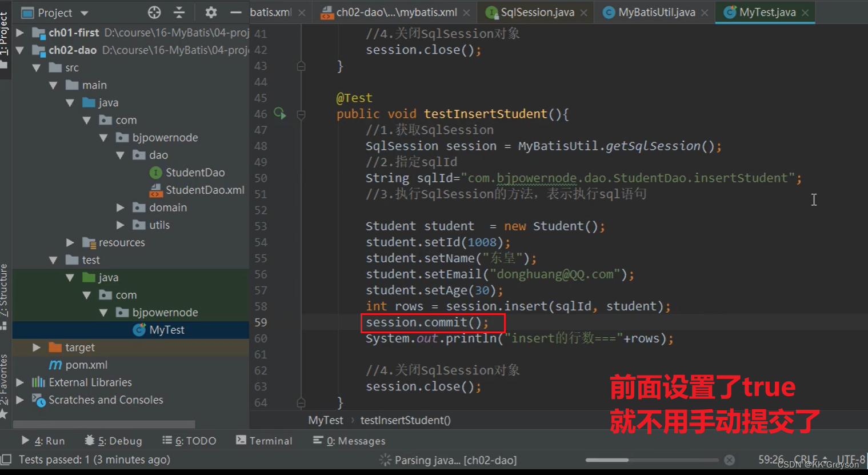The width and height of the screenshot is (868, 475).
Task: Select the resources folder
Action: [113, 242]
